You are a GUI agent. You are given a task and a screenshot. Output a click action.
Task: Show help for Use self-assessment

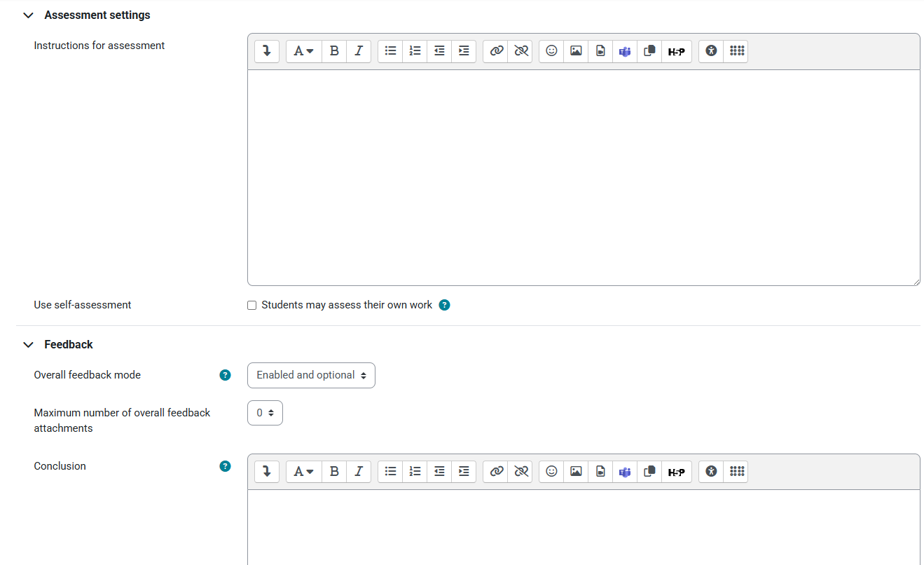444,306
